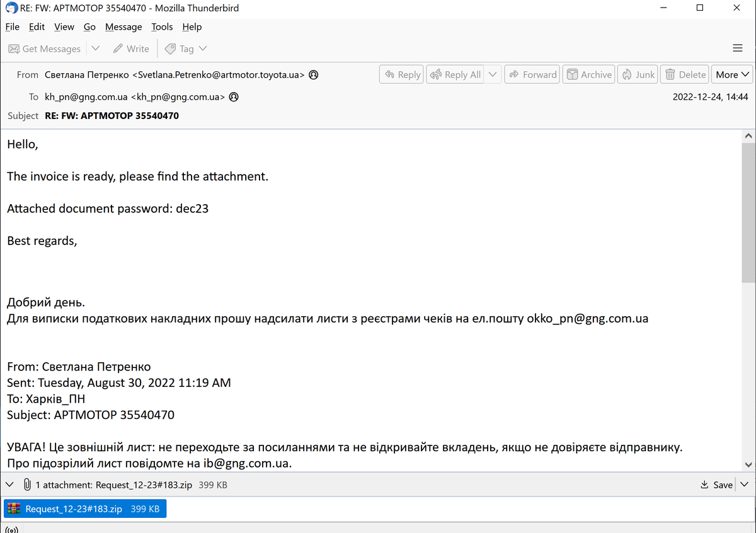Open the Edit menu
This screenshot has height=533, width=756.
click(x=37, y=26)
